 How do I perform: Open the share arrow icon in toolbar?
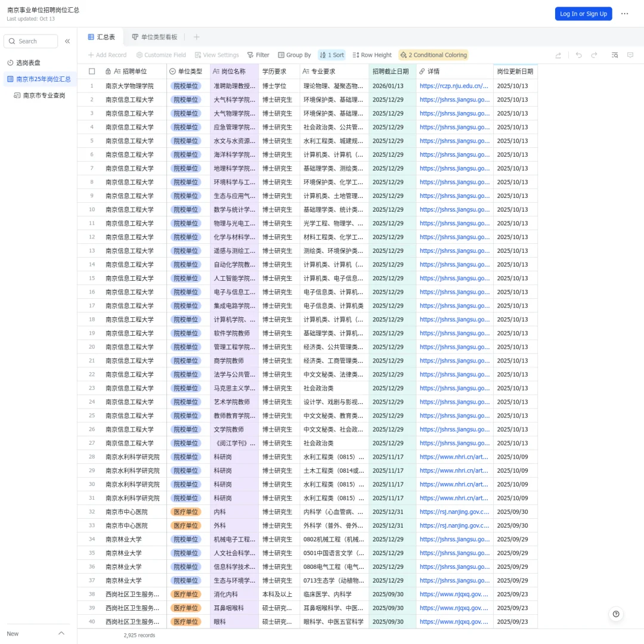(x=558, y=55)
